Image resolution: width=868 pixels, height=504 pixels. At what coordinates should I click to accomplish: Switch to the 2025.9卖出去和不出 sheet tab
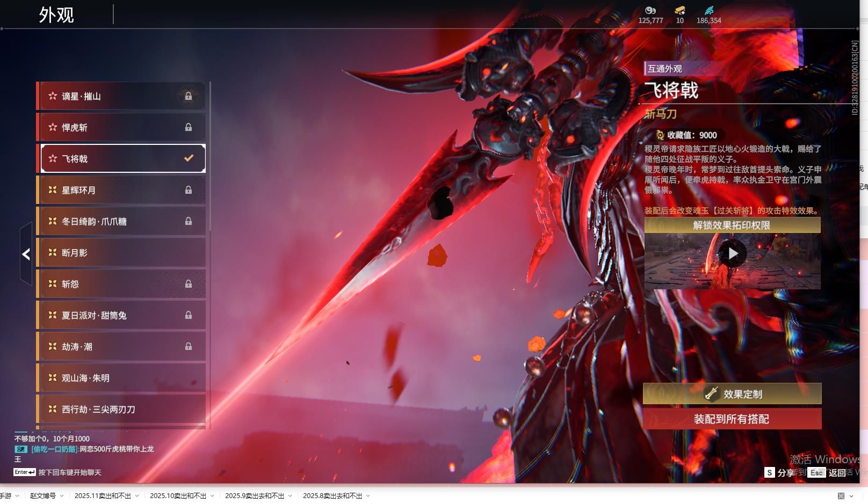(x=255, y=496)
